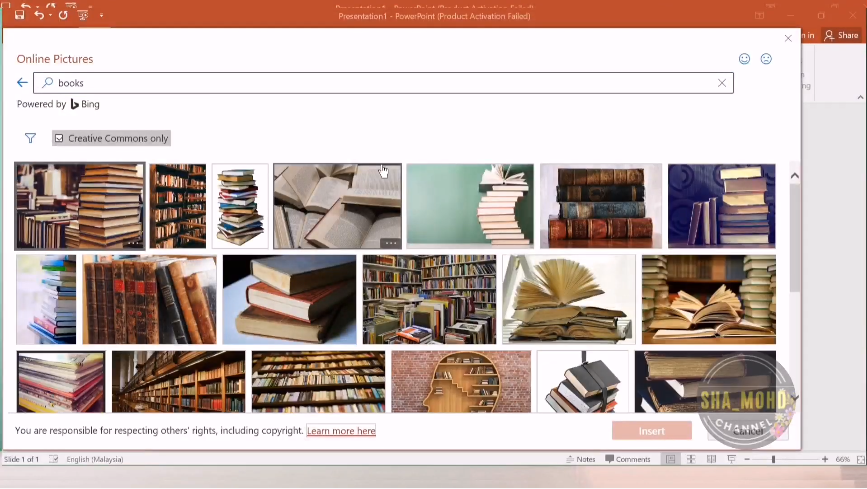Viewport: 867px width, 489px height.
Task: Click English (Malaysia) language indicator
Action: tap(95, 459)
